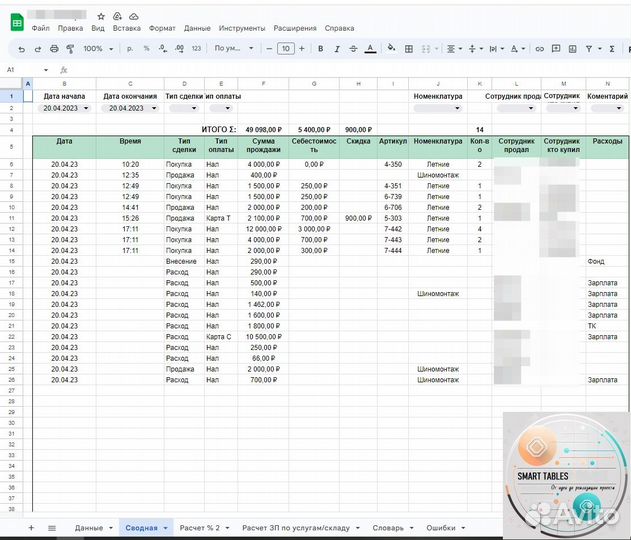The height and width of the screenshot is (540, 631).
Task: Open the borders tool
Action: pos(408,49)
